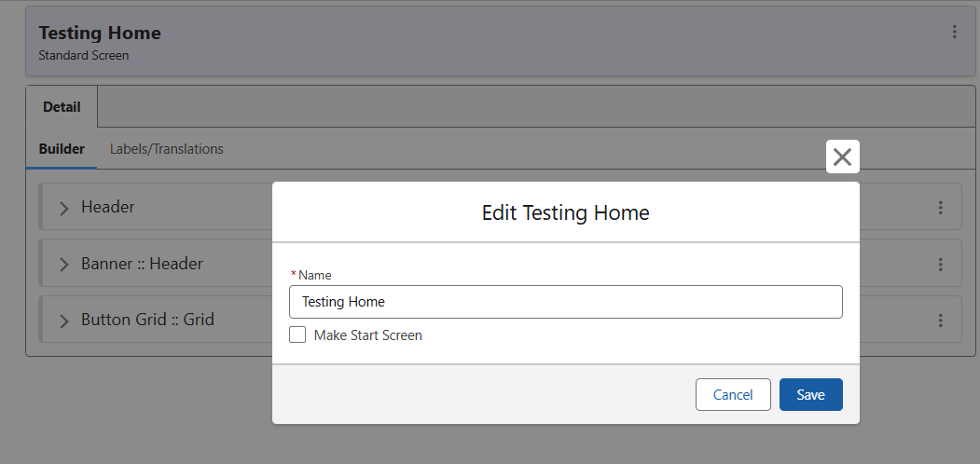Screen dimensions: 980x464
Task: Expand the Header section chevron
Action: click(63, 208)
